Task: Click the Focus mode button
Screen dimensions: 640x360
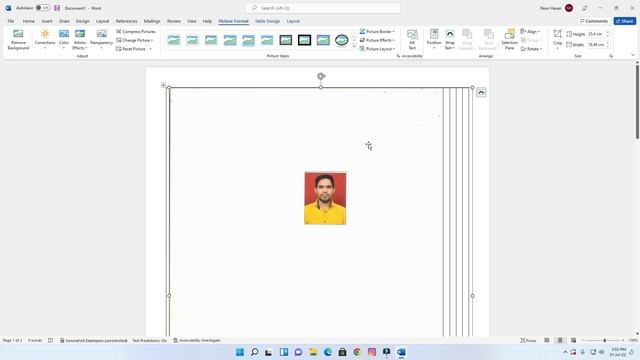Action: click(x=528, y=340)
